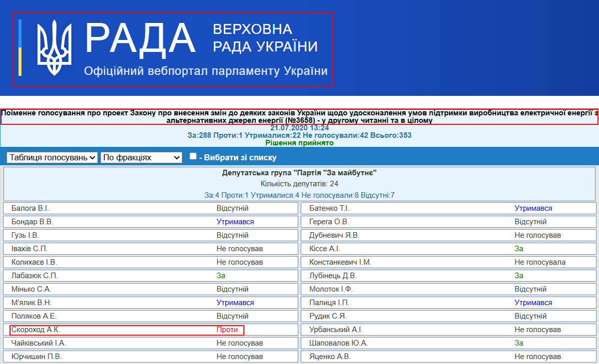Select deputy Колихаєв І.В.
This screenshot has width=599, height=364.
coord(34,262)
